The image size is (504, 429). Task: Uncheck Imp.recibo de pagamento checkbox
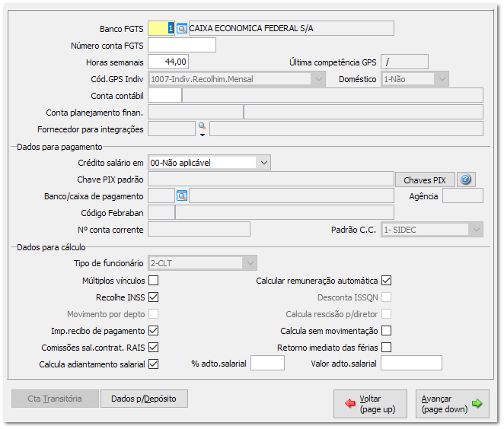pos(154,331)
